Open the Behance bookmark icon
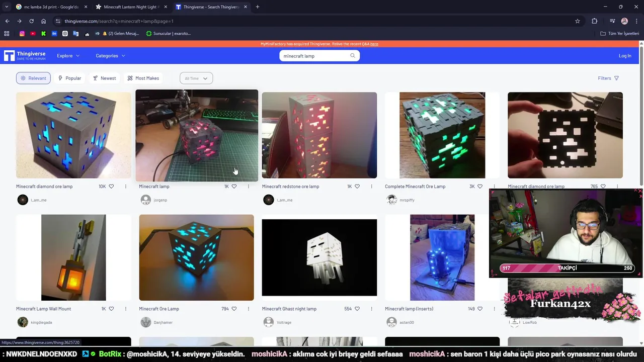644x362 pixels. [x=54, y=34]
